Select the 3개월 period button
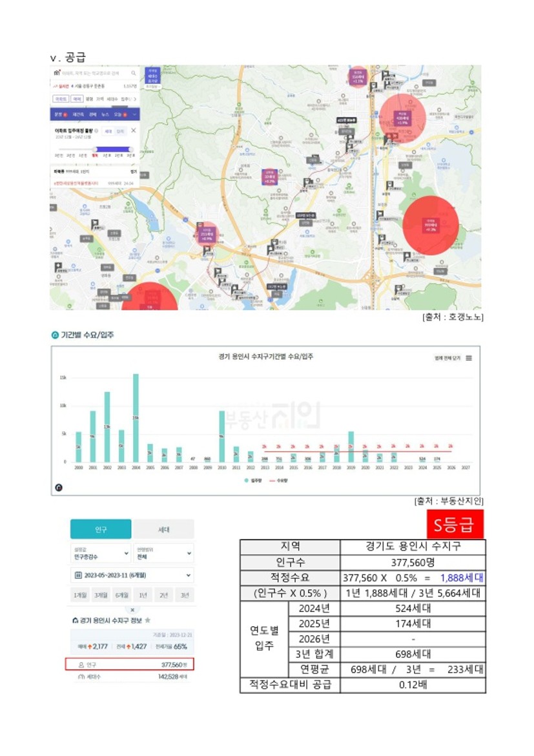The image size is (534, 756). 101,596
